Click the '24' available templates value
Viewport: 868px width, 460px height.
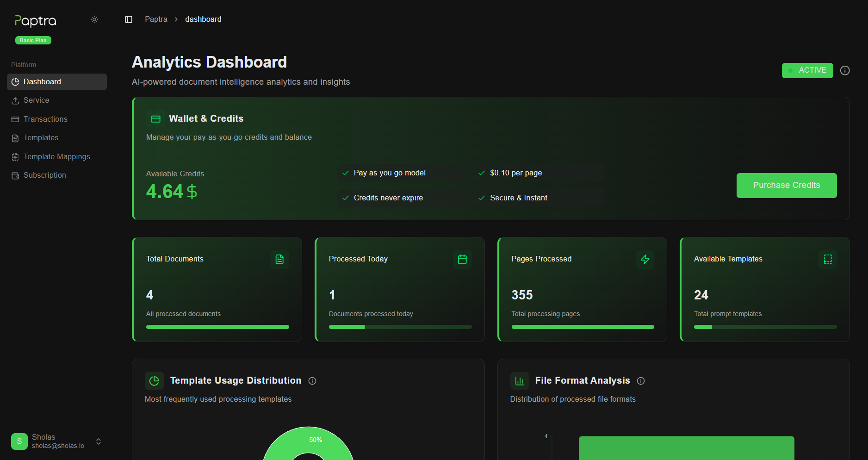tap(701, 295)
